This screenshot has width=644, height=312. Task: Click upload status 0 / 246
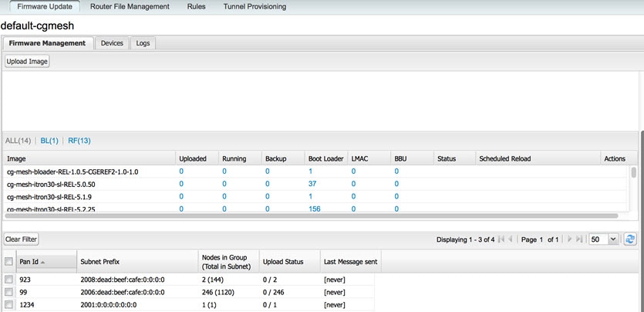coord(274,292)
